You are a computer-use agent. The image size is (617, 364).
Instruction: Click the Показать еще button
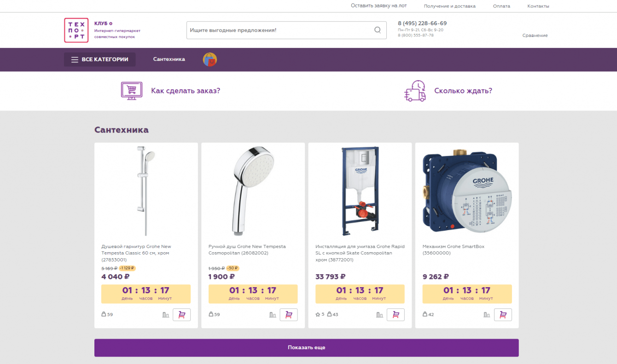pyautogui.click(x=307, y=347)
